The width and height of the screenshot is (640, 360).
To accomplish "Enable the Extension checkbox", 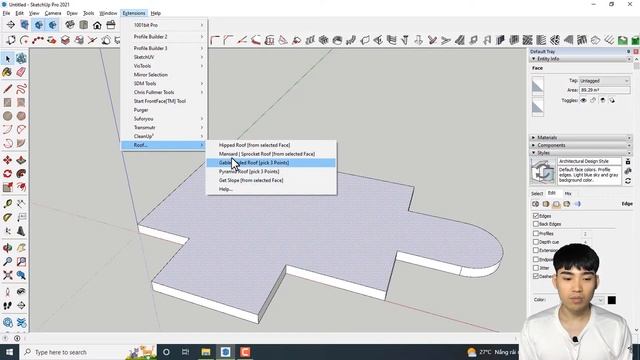I will (x=536, y=250).
